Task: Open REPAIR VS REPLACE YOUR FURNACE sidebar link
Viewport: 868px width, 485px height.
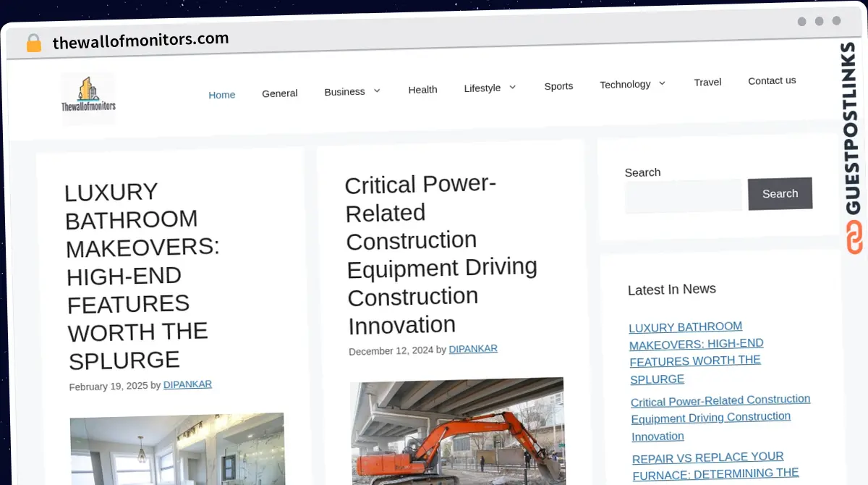Action: coord(715,465)
